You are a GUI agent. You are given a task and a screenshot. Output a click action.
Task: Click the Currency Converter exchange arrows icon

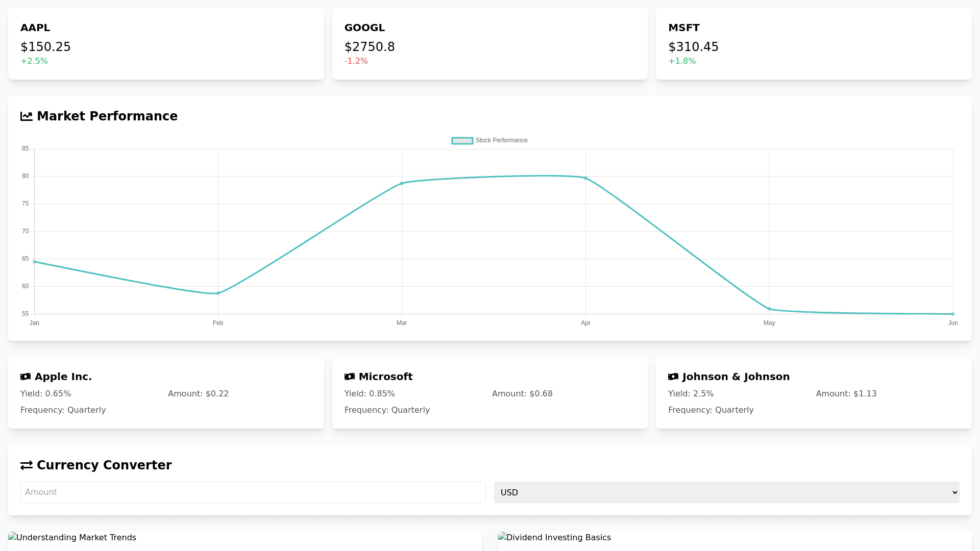(x=27, y=465)
